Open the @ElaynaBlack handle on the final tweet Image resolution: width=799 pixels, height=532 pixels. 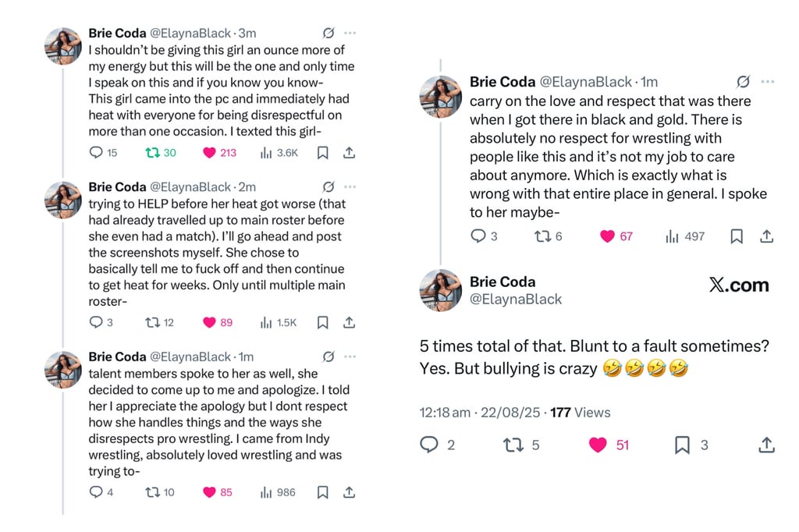515,299
